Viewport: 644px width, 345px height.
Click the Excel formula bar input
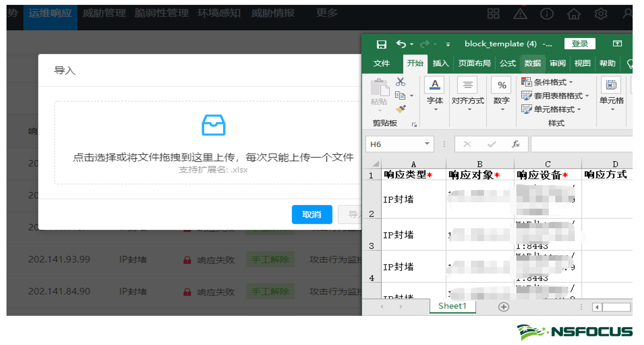[x=581, y=144]
